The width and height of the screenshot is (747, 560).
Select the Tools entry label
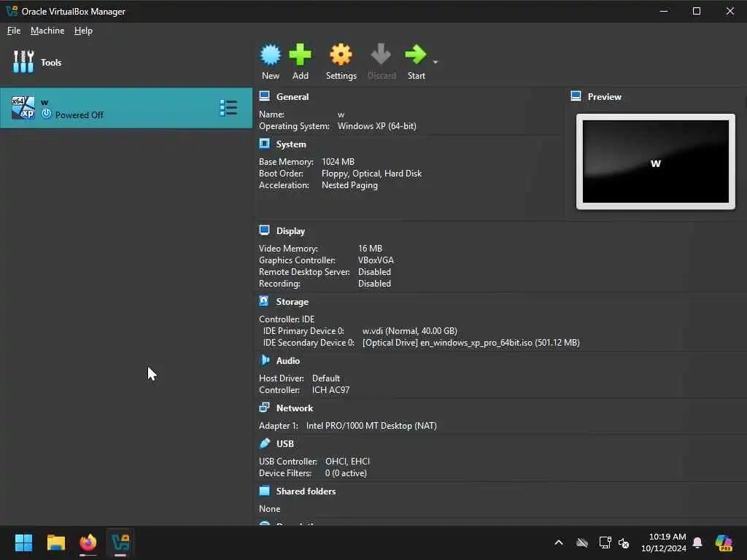click(51, 63)
